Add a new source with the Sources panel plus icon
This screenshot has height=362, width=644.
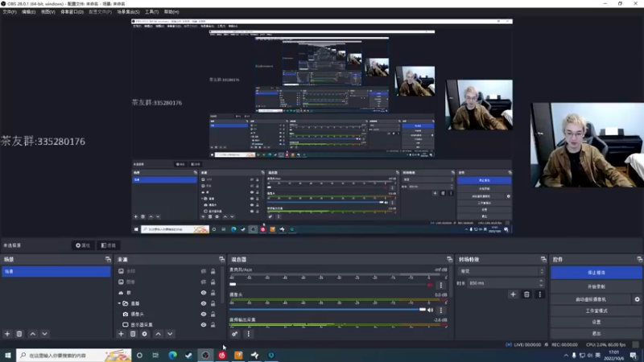tap(122, 334)
